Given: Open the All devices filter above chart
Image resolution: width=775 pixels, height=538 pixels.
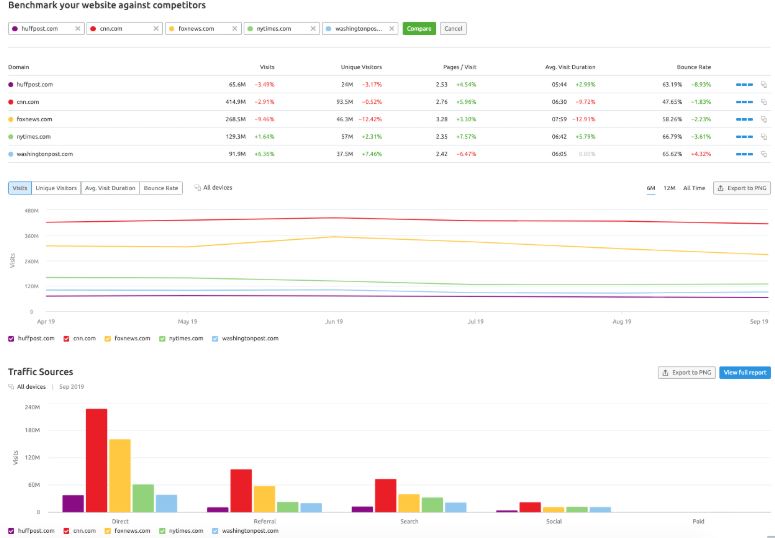Looking at the screenshot, I should click(x=213, y=187).
